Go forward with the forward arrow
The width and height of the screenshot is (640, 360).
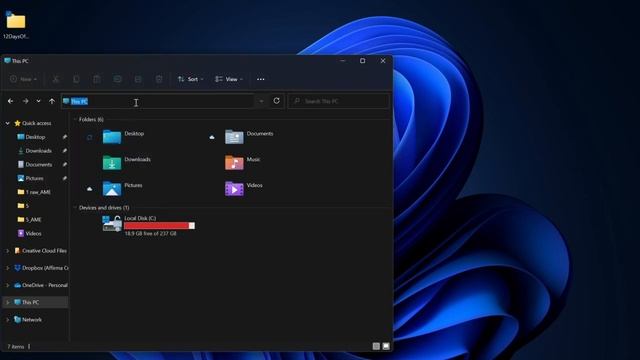(25, 101)
